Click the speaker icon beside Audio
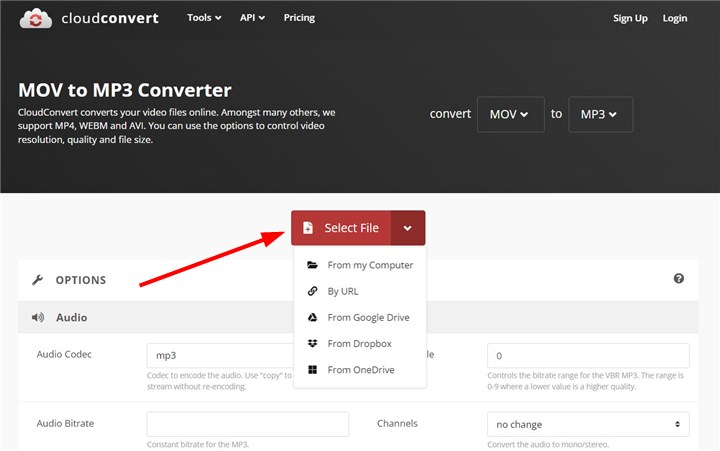This screenshot has height=451, width=720. (x=38, y=317)
